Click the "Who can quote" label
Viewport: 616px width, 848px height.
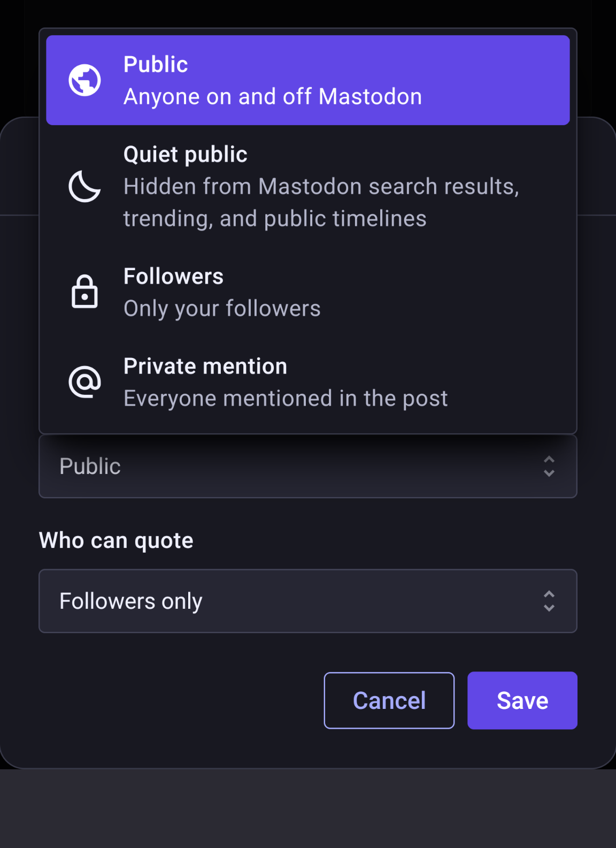click(116, 541)
